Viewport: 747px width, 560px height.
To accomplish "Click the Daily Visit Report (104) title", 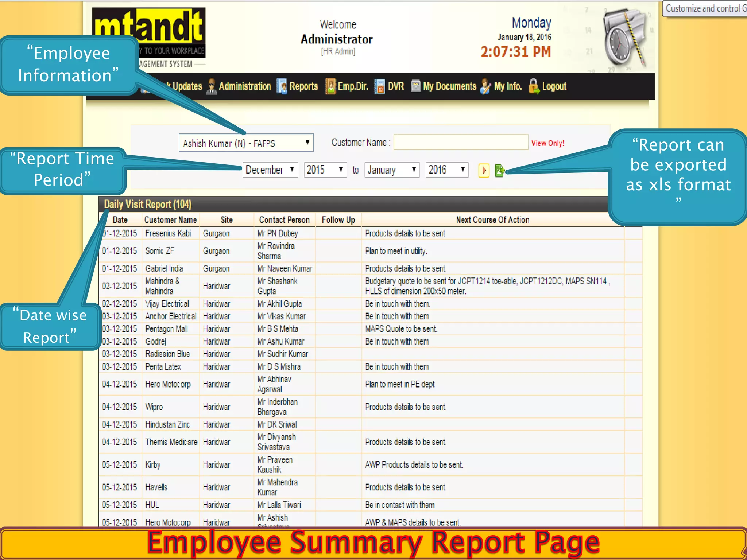I will [148, 204].
